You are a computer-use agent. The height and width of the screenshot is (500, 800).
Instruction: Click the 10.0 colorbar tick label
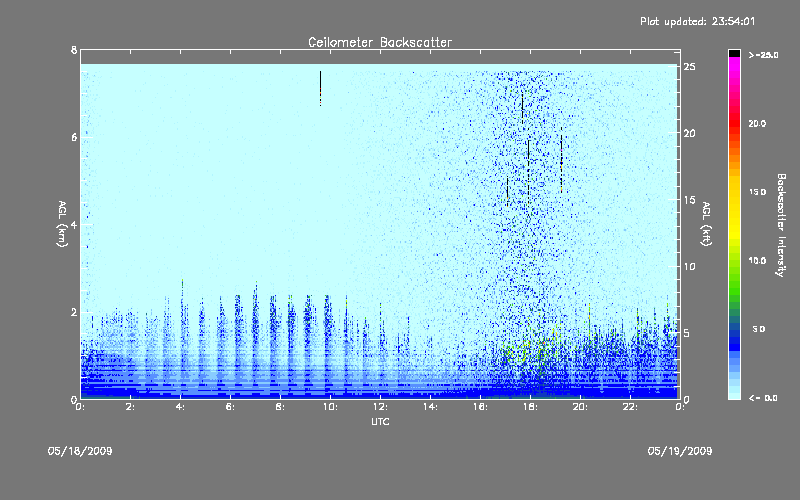[757, 261]
